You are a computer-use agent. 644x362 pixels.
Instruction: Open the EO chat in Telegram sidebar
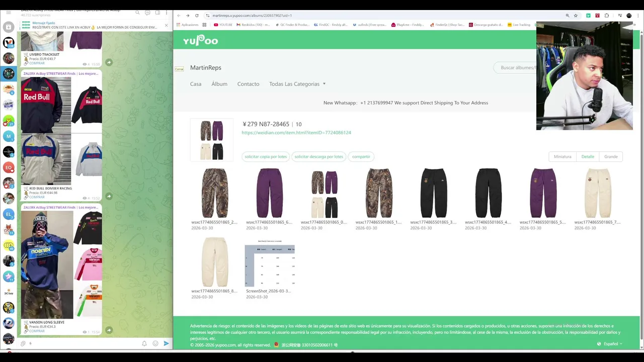pyautogui.click(x=8, y=167)
